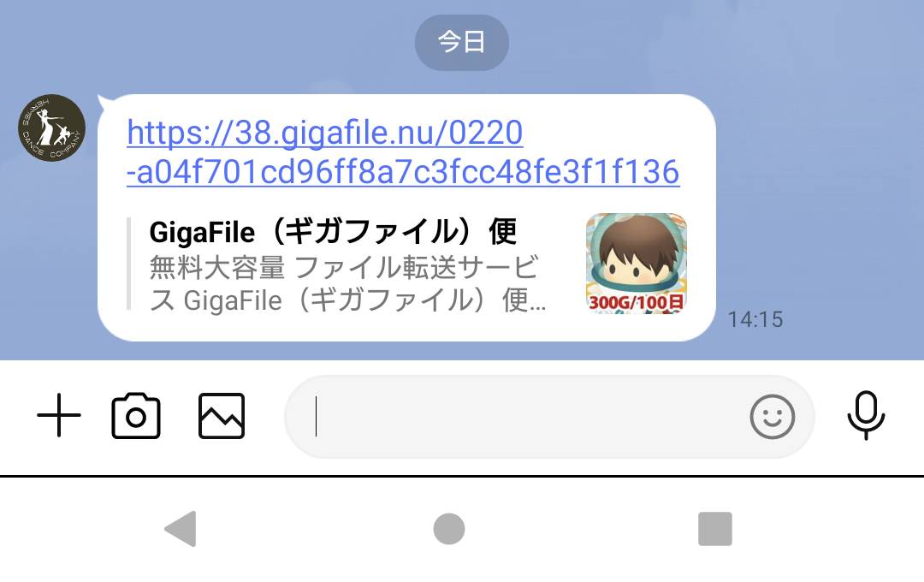Screen dimensions: 924x582
Task: Focus the message text input field
Action: click(x=518, y=416)
